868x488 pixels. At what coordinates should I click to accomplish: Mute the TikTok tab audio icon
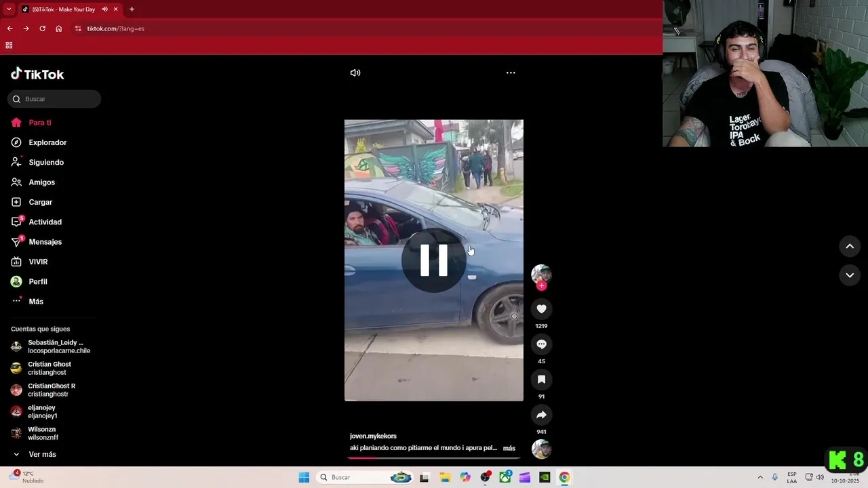click(x=105, y=9)
